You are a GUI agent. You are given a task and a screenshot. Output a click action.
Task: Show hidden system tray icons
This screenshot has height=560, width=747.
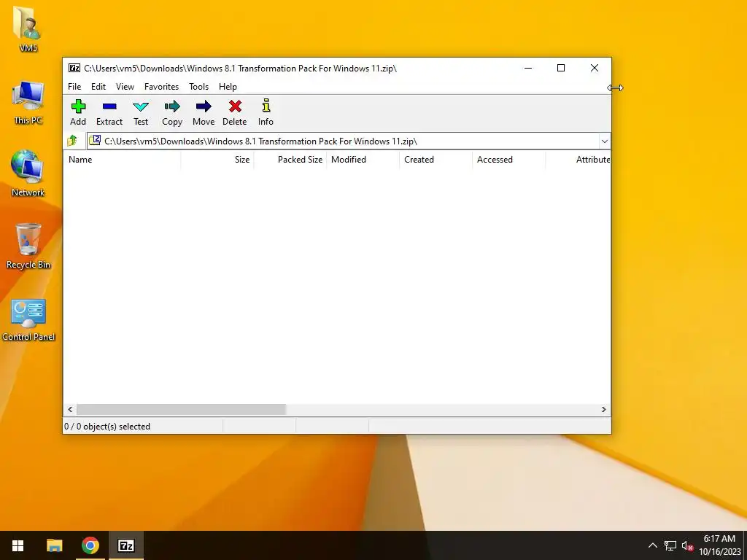653,545
